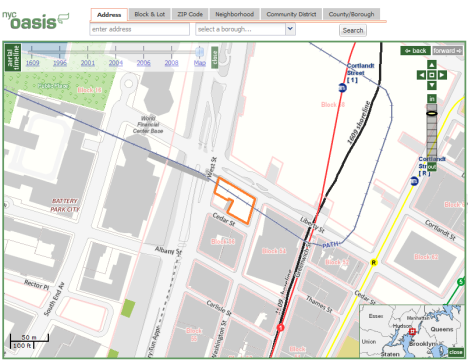Image resolution: width=468 pixels, height=361 pixels.
Task: Click the yellow R line badge
Action: click(x=374, y=263)
